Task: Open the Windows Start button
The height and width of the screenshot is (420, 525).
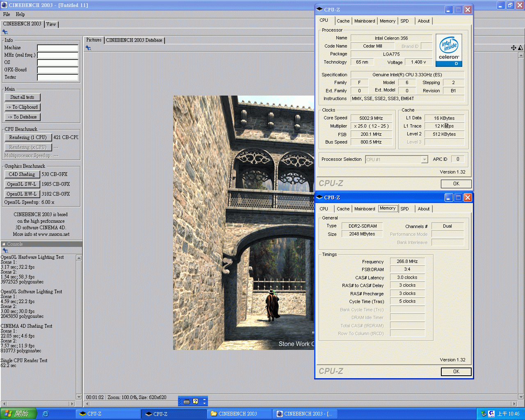Action: [18, 414]
